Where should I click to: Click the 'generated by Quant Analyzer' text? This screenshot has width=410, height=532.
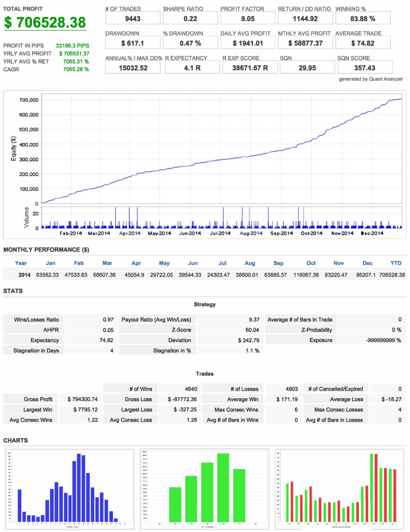(371, 79)
